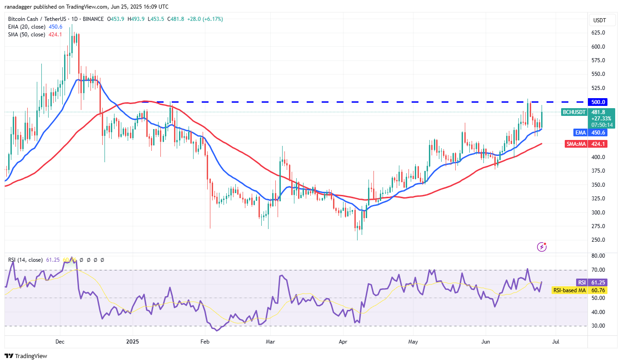Viewport: 622px width, 364px height.
Task: Click the yellow RSI-based MA label
Action: click(x=569, y=290)
